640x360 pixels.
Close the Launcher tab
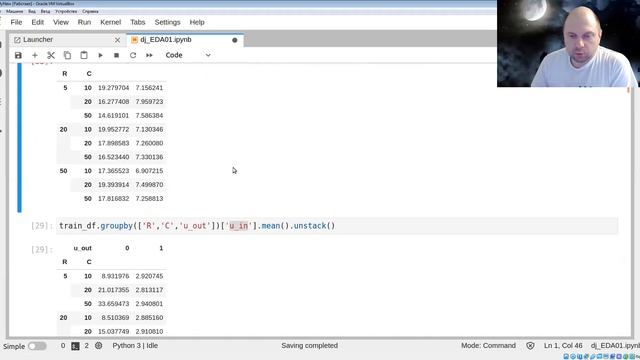[118, 40]
